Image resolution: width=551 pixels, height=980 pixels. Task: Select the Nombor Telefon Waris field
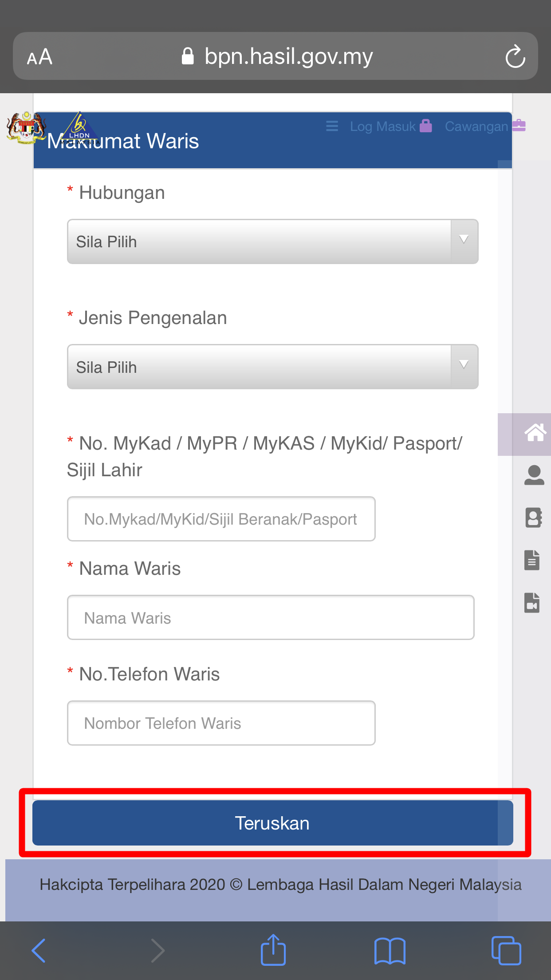(221, 723)
